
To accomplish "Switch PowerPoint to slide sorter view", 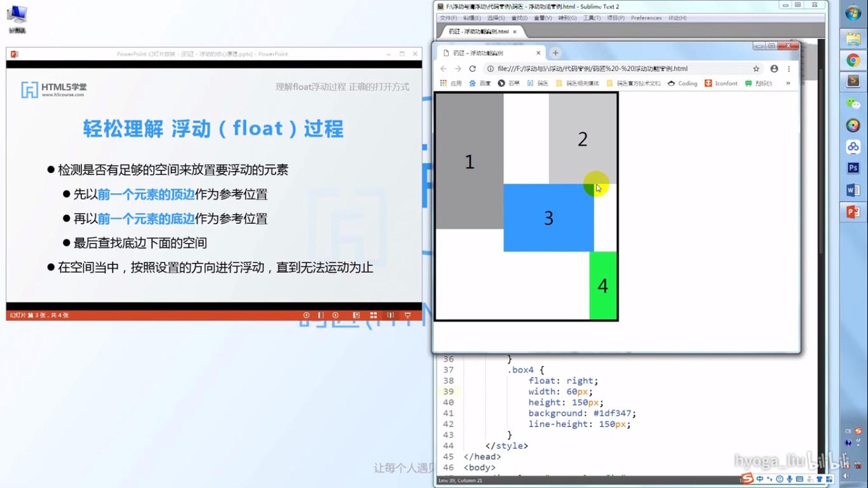I will click(x=374, y=315).
